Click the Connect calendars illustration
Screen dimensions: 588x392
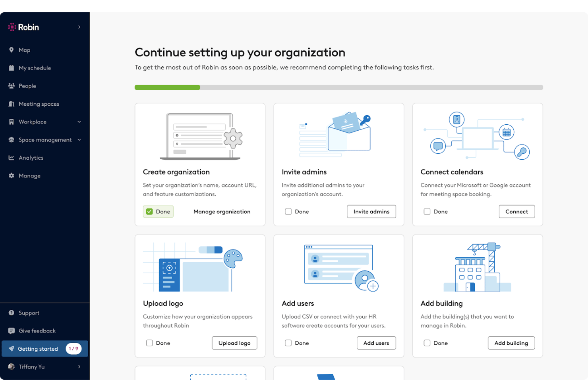pyautogui.click(x=477, y=135)
